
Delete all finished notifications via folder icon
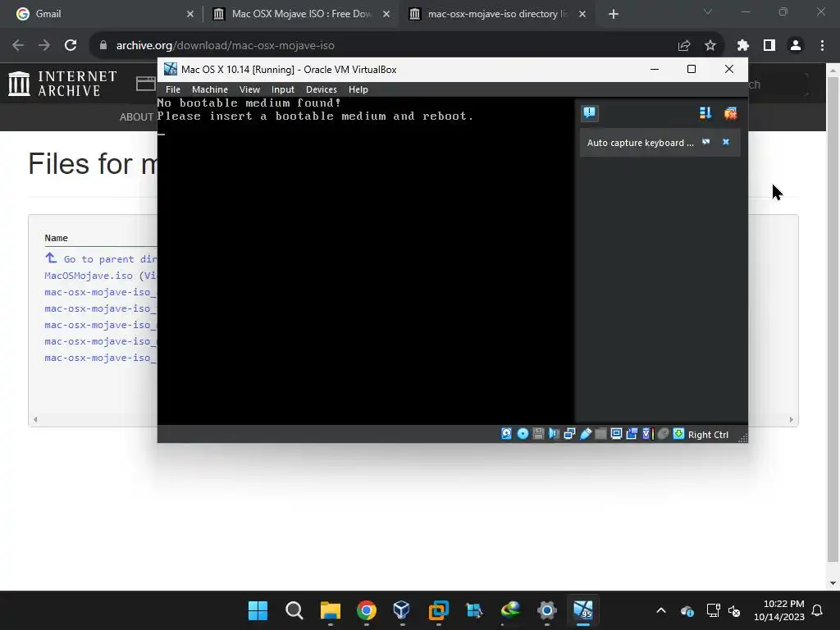coord(730,113)
